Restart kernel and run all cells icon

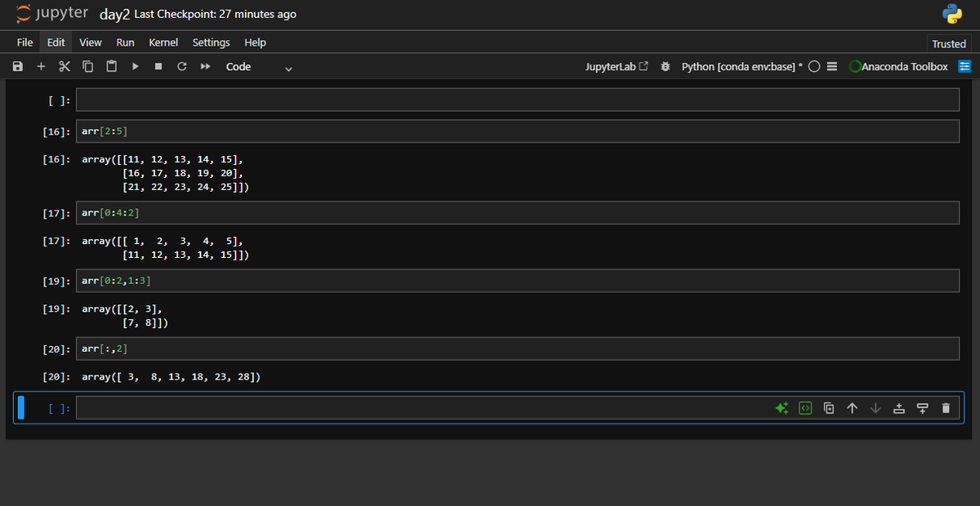(x=206, y=67)
